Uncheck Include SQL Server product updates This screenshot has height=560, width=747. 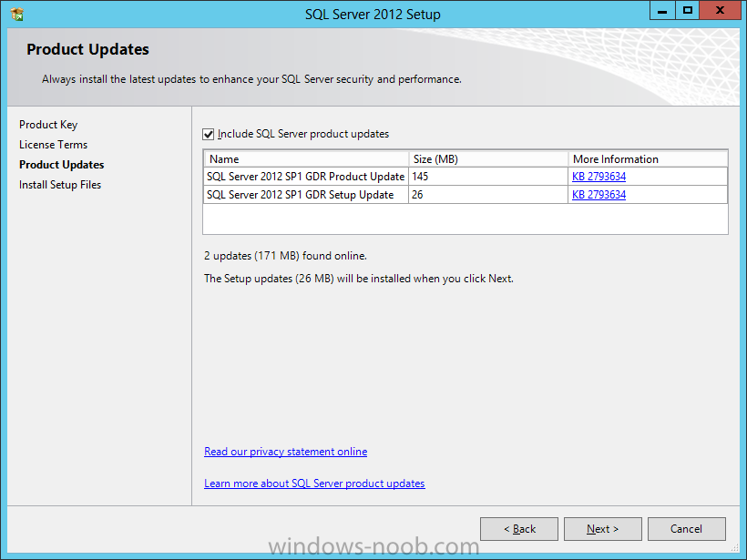pyautogui.click(x=209, y=134)
